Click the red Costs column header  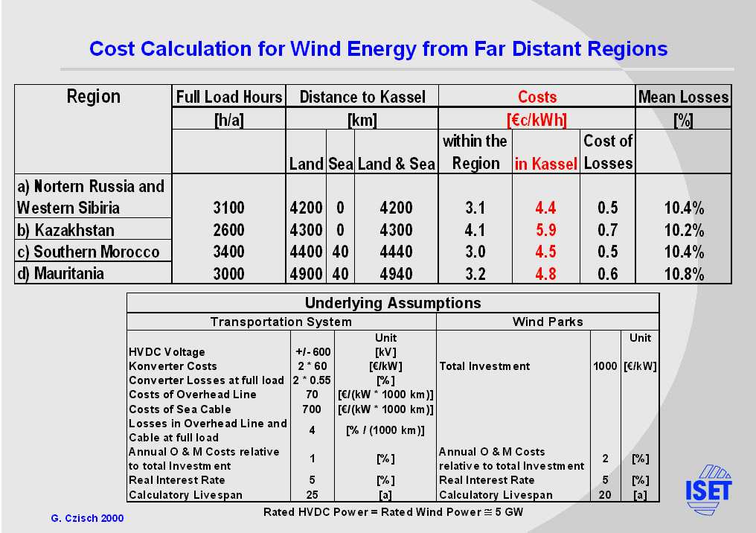pyautogui.click(x=536, y=97)
